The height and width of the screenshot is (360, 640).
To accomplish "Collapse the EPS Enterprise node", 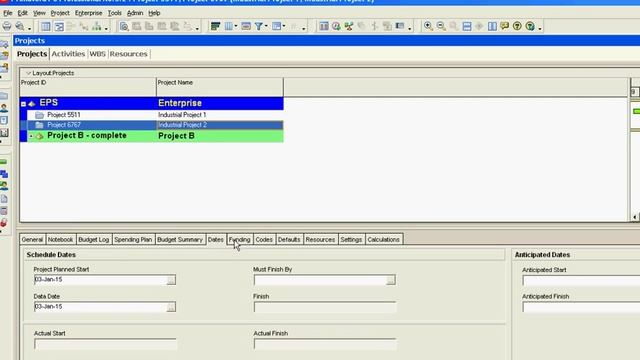I will 23,104.
